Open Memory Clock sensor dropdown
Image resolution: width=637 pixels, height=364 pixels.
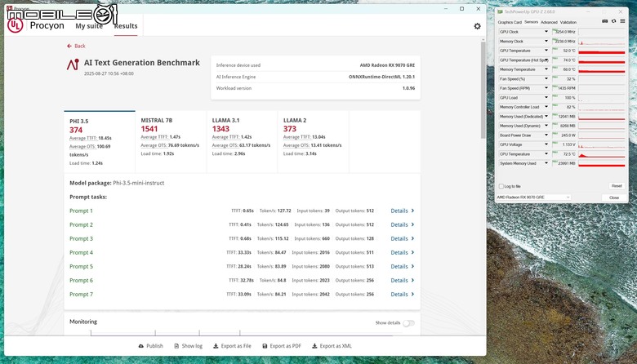pos(546,41)
